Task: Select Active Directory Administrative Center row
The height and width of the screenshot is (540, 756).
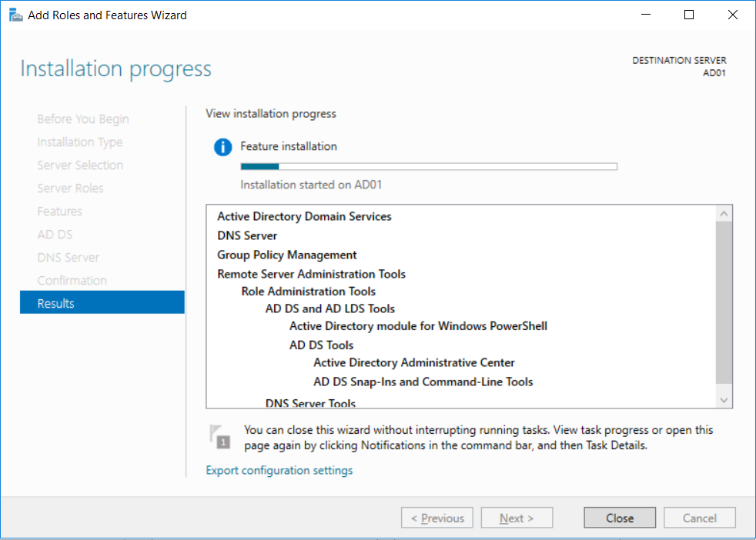Action: coord(413,363)
